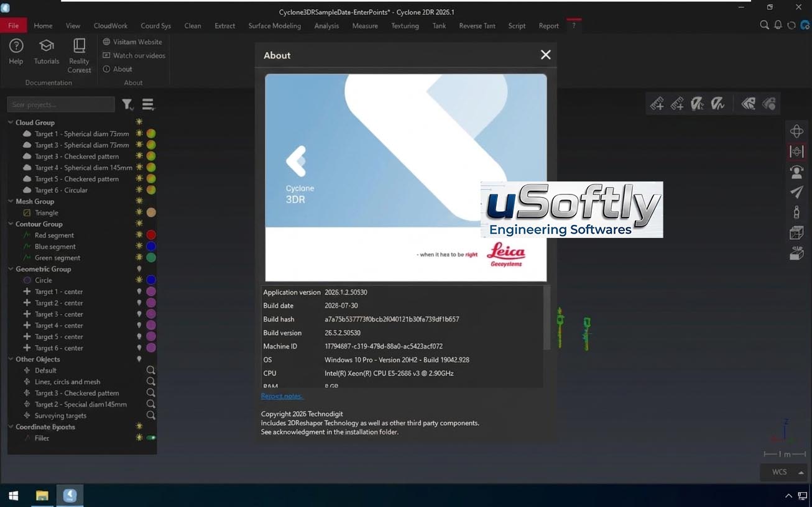
Task: Click the project search input field
Action: pos(61,104)
